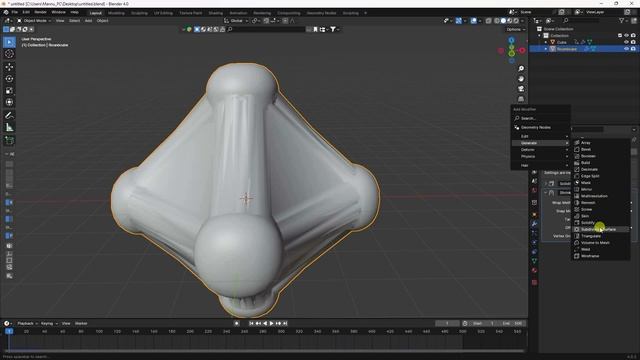Play the timeline animation

[x=272, y=323]
